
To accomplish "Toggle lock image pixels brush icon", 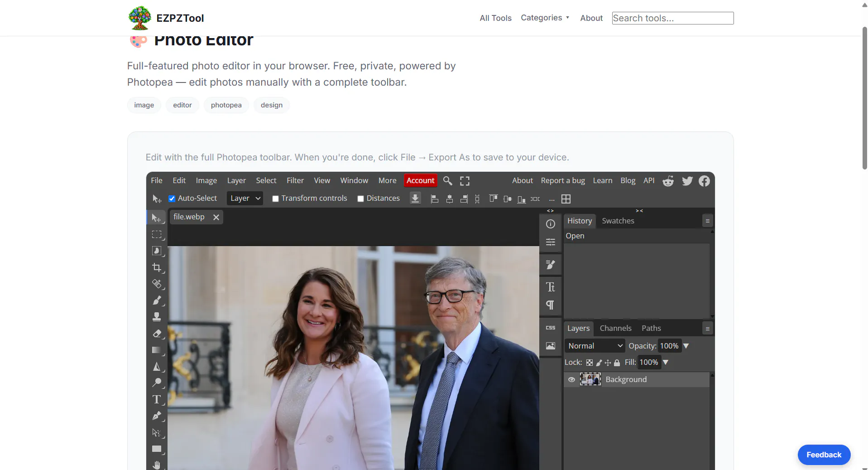I will coord(599,363).
